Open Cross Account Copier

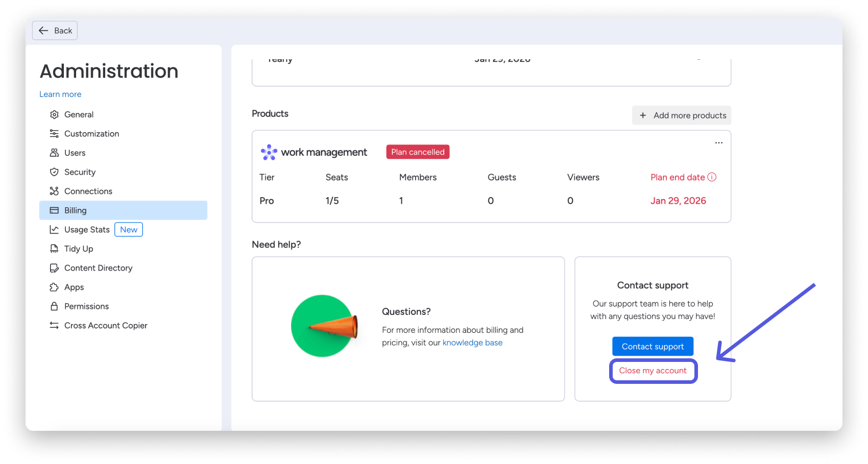(x=123, y=325)
